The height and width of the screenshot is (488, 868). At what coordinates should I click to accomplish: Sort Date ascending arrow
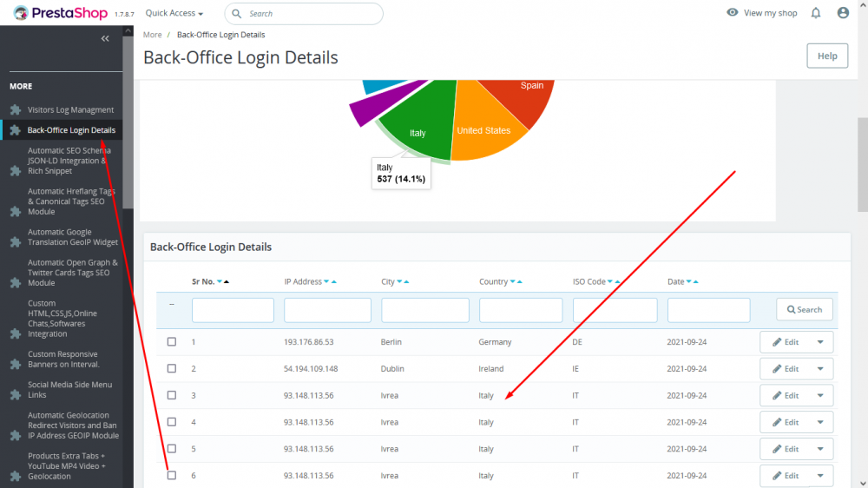[x=696, y=282]
